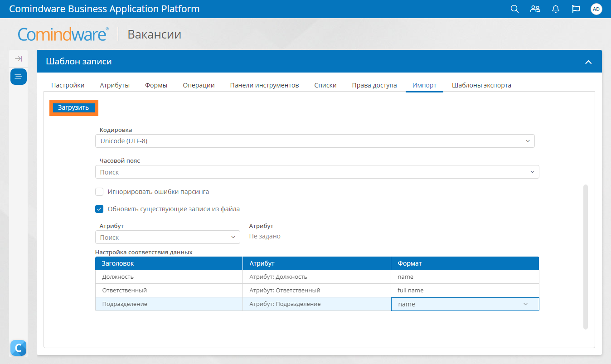Open the AD user avatar menu
Image resolution: width=611 pixels, height=364 pixels.
click(596, 9)
